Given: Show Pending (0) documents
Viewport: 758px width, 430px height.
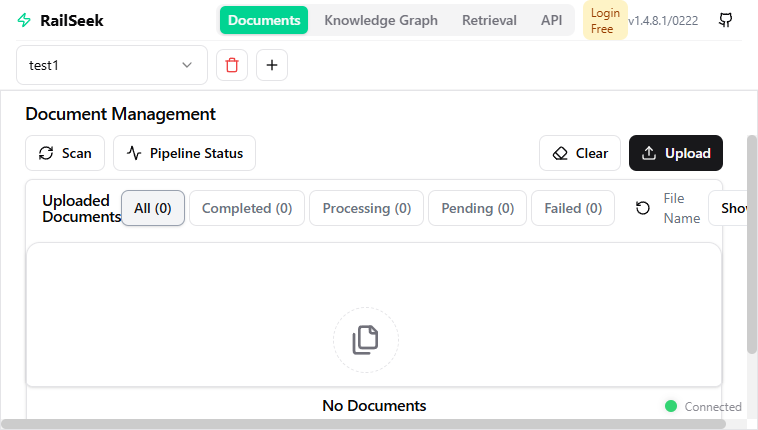Looking at the screenshot, I should click(x=477, y=208).
